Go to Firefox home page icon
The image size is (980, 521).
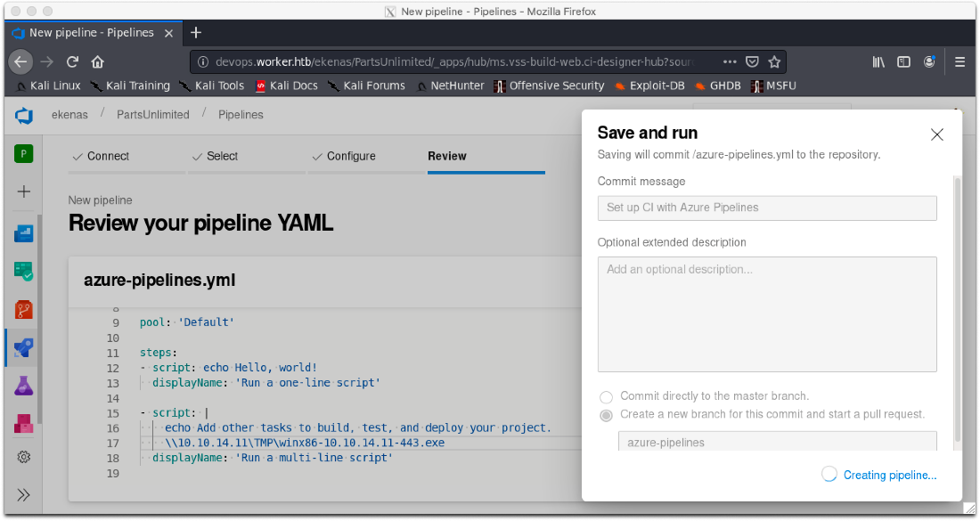click(x=97, y=61)
